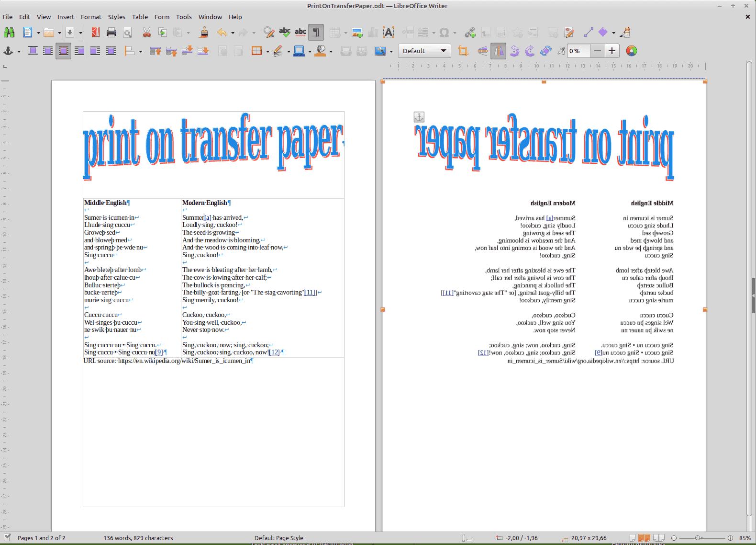The height and width of the screenshot is (545, 756).
Task: Expand the Save dropdown arrow
Action: [80, 33]
